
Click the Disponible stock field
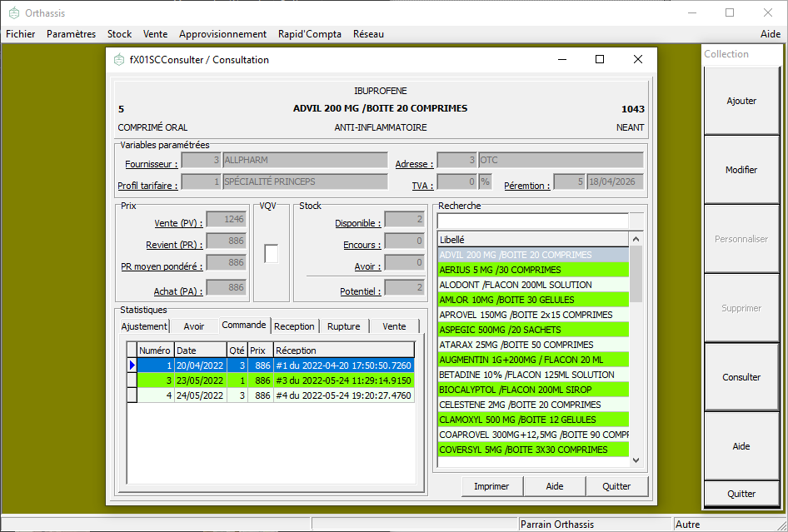tap(405, 219)
